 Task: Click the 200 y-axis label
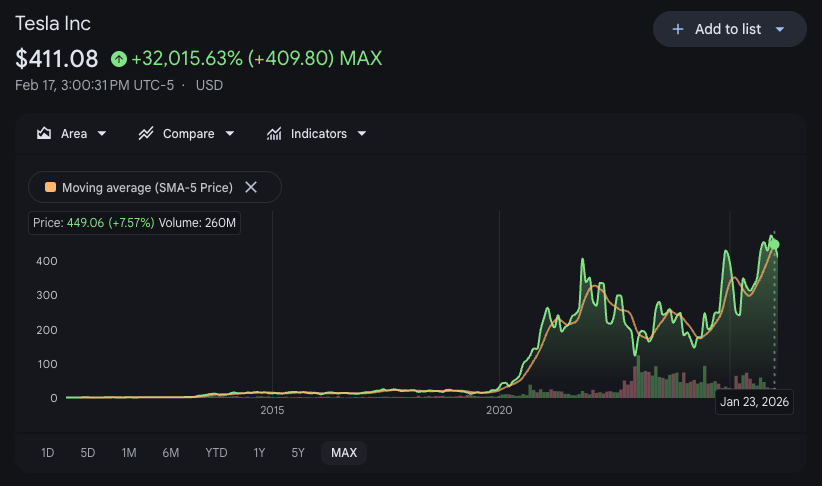point(47,330)
